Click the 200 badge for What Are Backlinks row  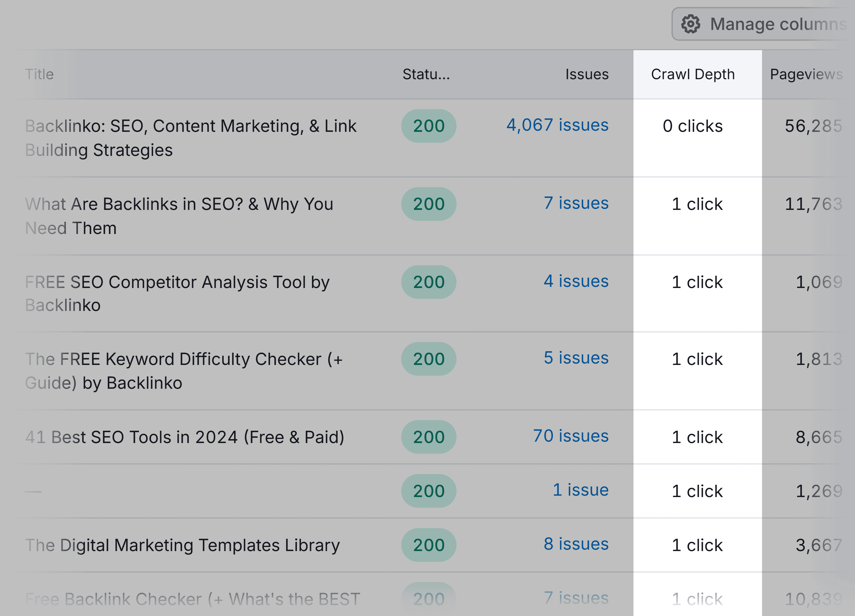point(429,204)
